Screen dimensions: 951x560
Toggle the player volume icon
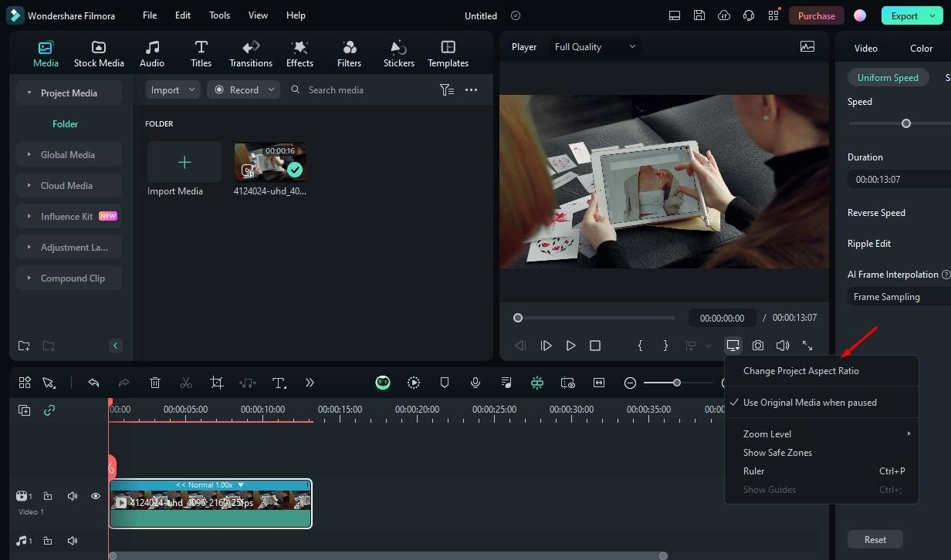783,346
